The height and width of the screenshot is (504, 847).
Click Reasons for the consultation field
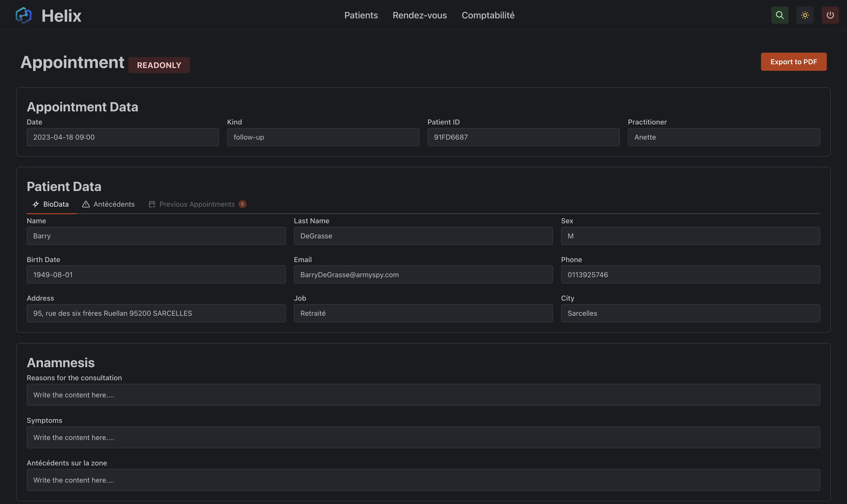pyautogui.click(x=423, y=395)
